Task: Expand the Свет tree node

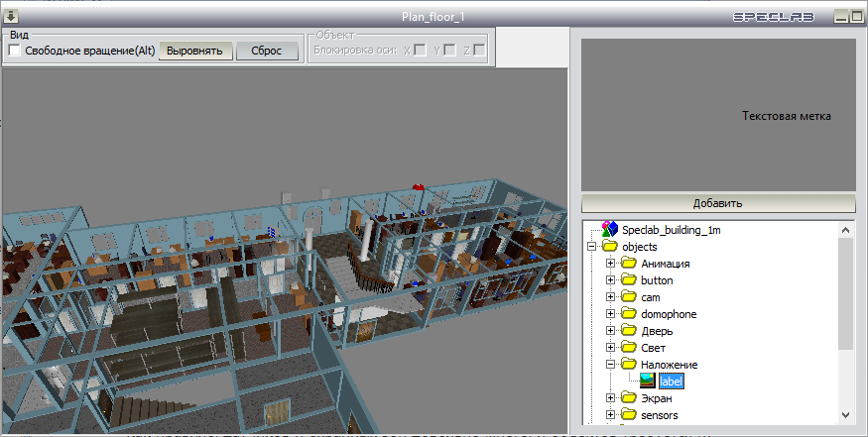Action: pyautogui.click(x=610, y=348)
